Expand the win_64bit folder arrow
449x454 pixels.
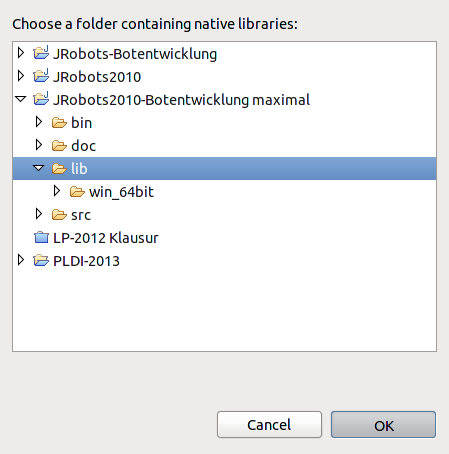click(x=57, y=191)
